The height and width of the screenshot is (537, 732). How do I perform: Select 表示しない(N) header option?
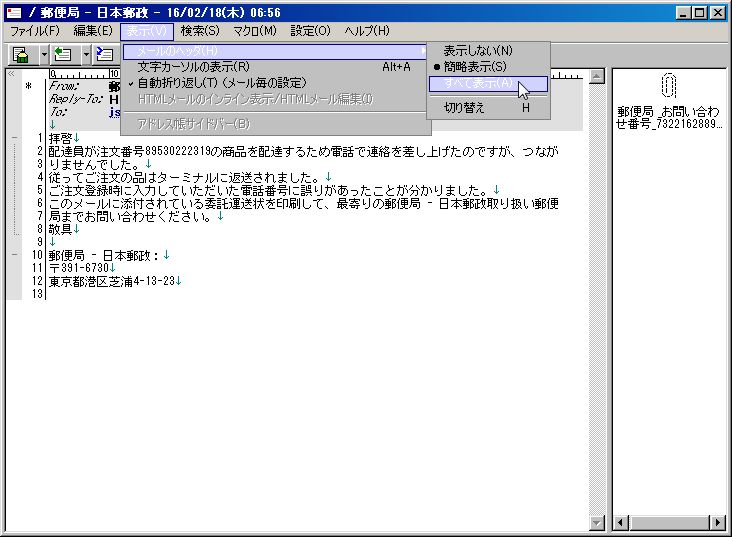488,50
